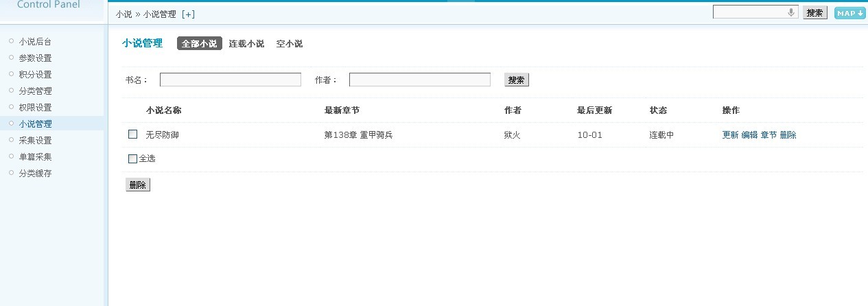
Task: Focus the top-right search input field
Action: (755, 12)
